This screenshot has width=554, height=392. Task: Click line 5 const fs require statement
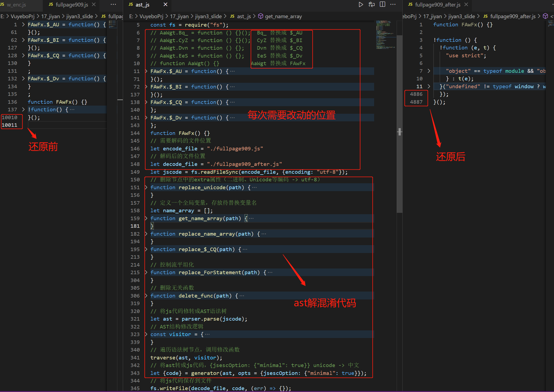tap(189, 25)
